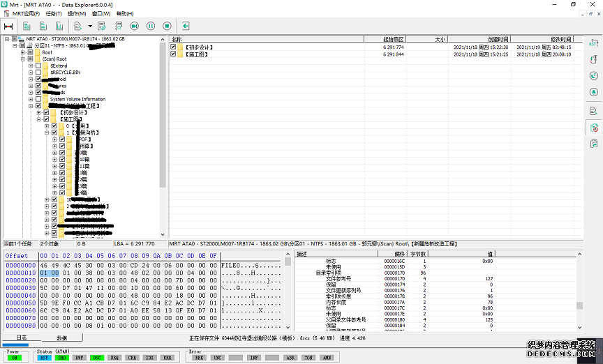Open the MRT应用(F) menu
Screen dimensions: 603x364
point(26,14)
